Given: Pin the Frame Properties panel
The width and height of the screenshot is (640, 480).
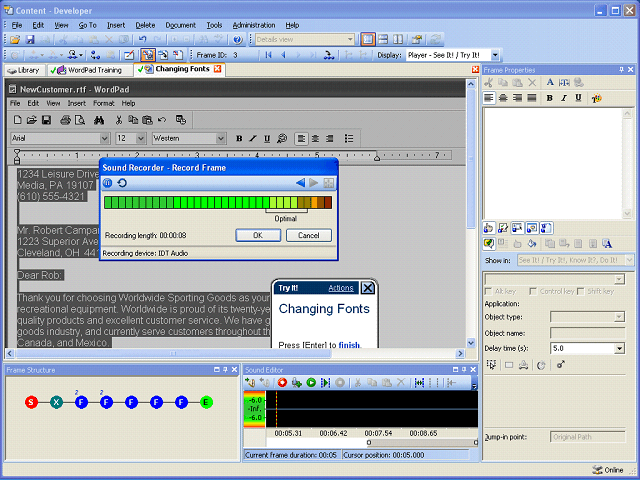Looking at the screenshot, I should point(621,70).
